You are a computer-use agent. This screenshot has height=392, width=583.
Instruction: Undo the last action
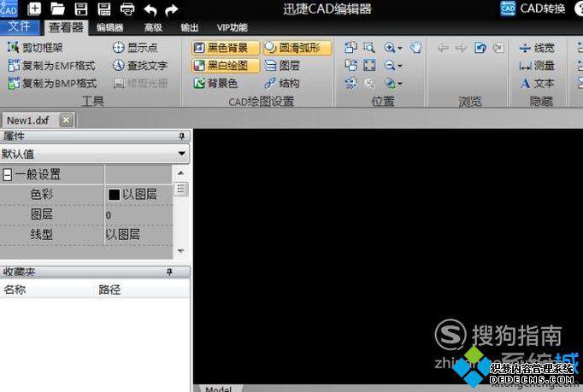pos(150,10)
